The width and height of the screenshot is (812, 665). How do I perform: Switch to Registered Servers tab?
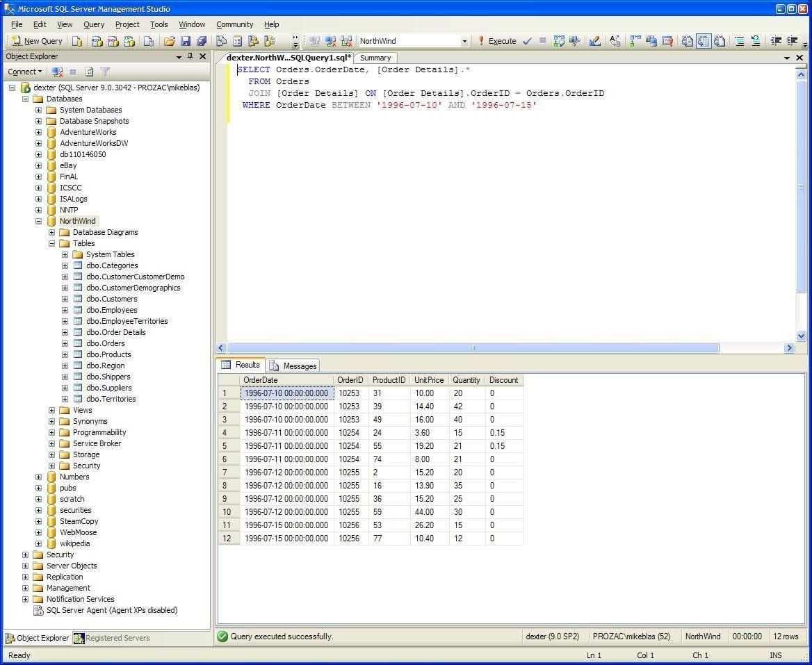click(x=112, y=638)
